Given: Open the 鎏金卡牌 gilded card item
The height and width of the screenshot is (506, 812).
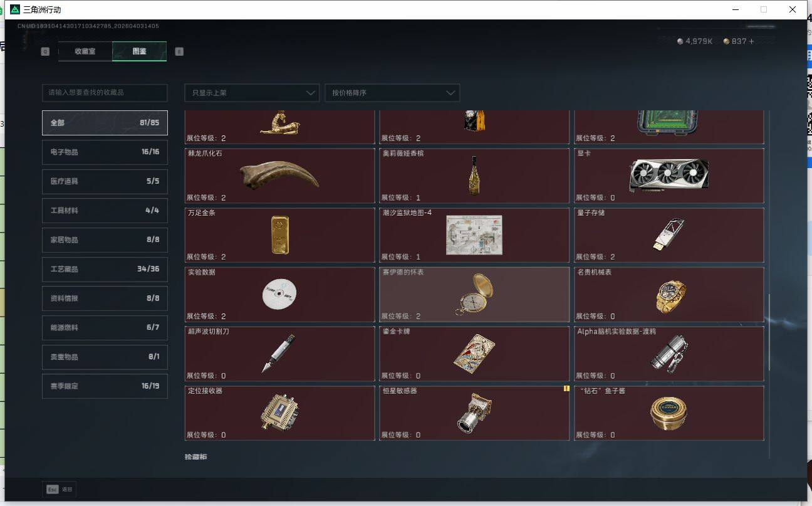Looking at the screenshot, I should (474, 354).
